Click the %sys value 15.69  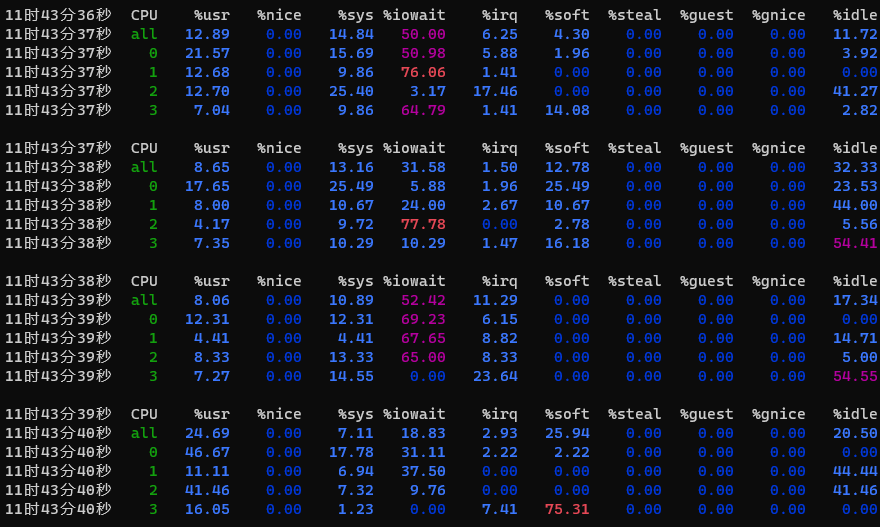(x=351, y=53)
